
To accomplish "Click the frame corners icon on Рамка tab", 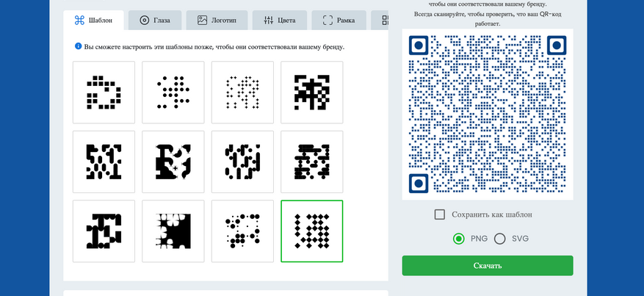I will coord(328,21).
